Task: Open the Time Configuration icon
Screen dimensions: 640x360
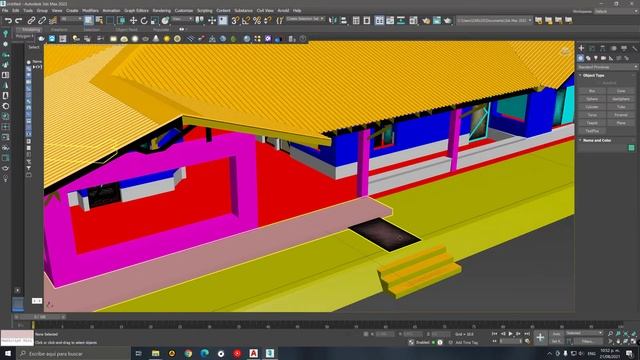Action: tap(527, 341)
